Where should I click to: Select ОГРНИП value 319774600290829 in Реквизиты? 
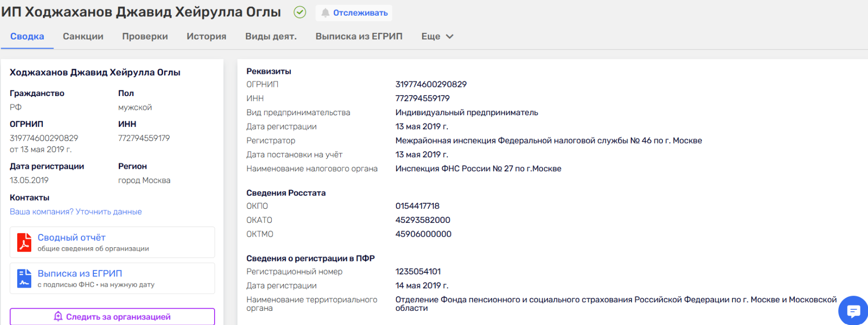[431, 84]
